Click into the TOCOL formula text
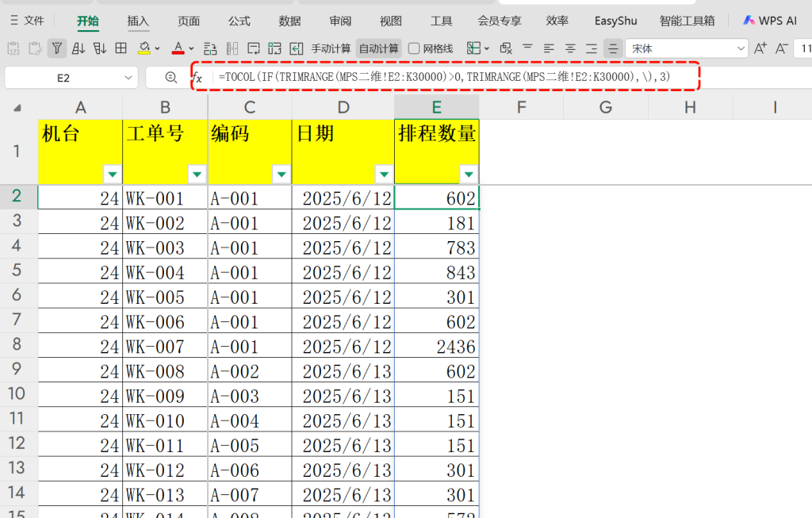This screenshot has height=518, width=812. point(444,77)
